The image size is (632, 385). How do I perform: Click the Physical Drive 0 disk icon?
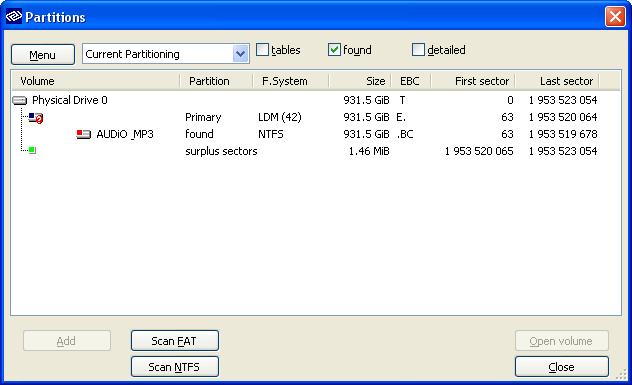pos(19,100)
